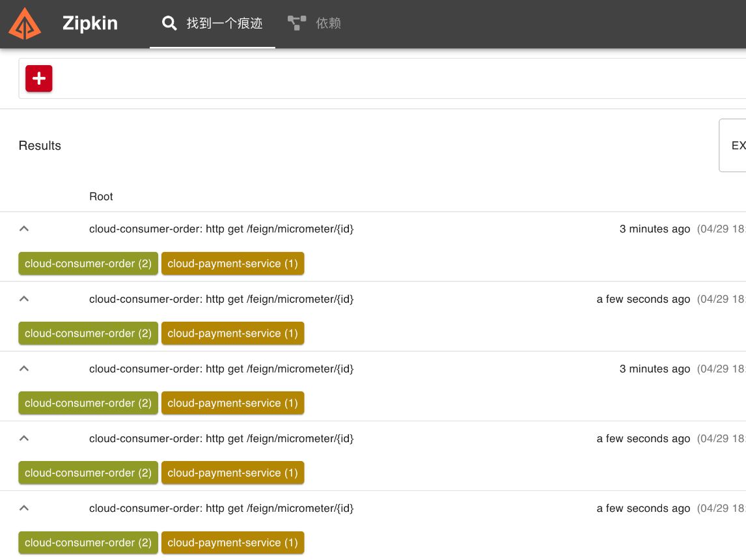Click second row's cloud-payment-service (1) badge

[x=232, y=333]
